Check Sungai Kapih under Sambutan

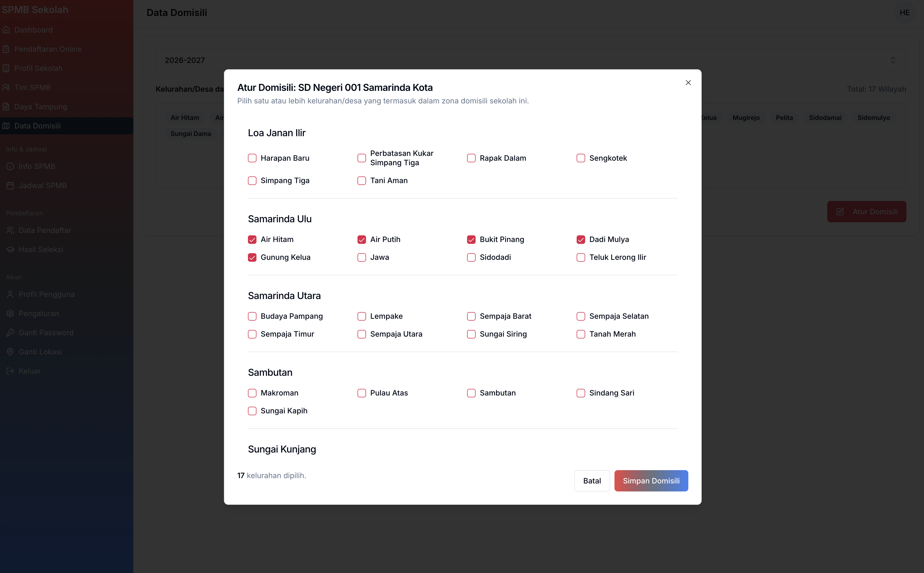[252, 411]
